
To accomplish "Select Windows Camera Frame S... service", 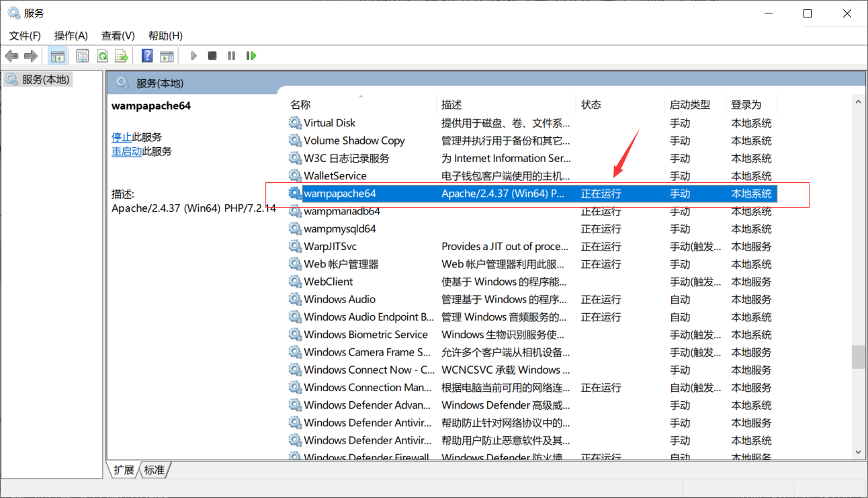I will tap(367, 352).
